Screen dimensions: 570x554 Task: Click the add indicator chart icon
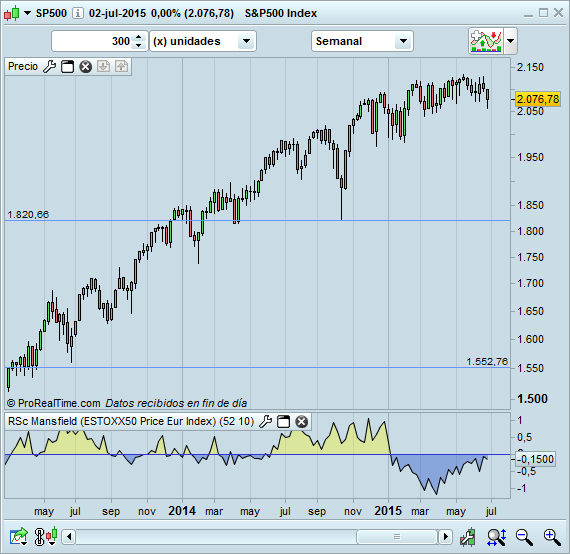[x=486, y=41]
